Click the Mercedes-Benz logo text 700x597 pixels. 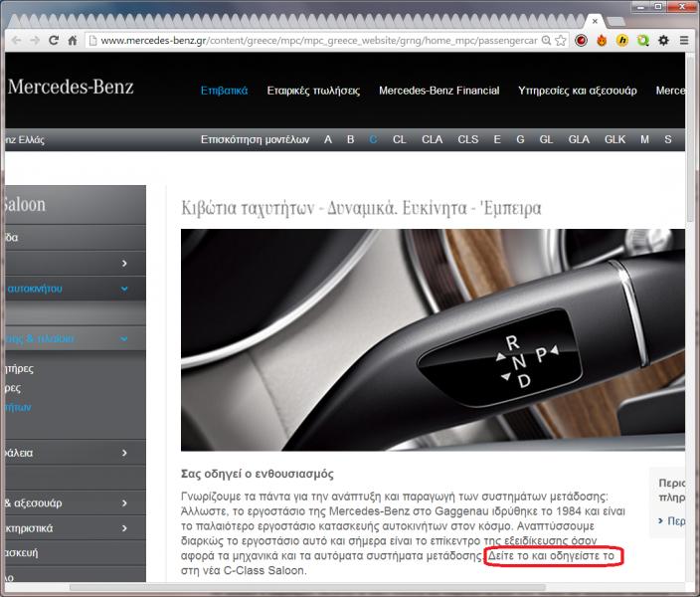pyautogui.click(x=71, y=87)
